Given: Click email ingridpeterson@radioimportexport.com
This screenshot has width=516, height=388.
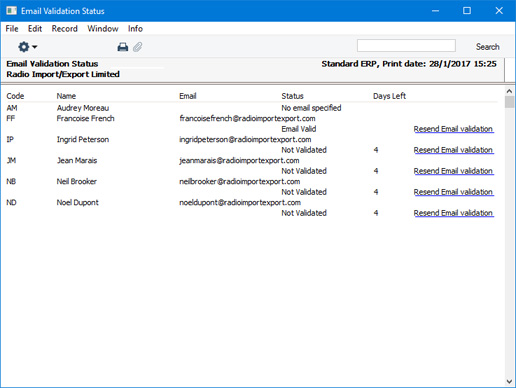Looking at the screenshot, I should pos(245,139).
